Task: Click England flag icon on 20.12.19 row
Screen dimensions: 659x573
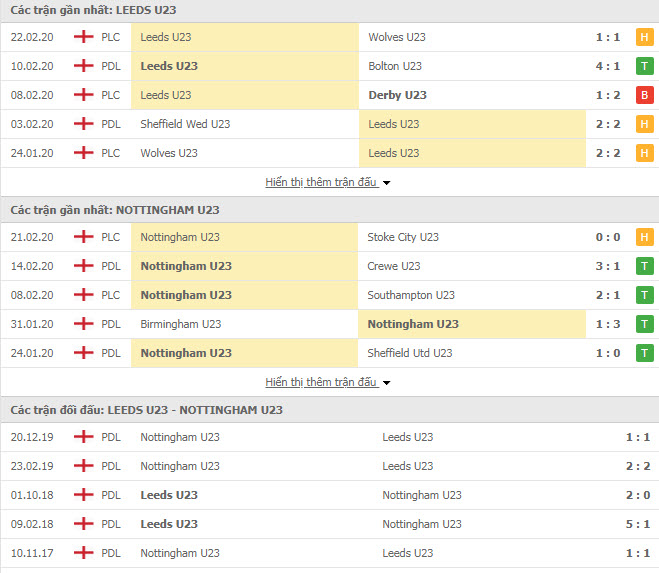Action: [x=84, y=437]
